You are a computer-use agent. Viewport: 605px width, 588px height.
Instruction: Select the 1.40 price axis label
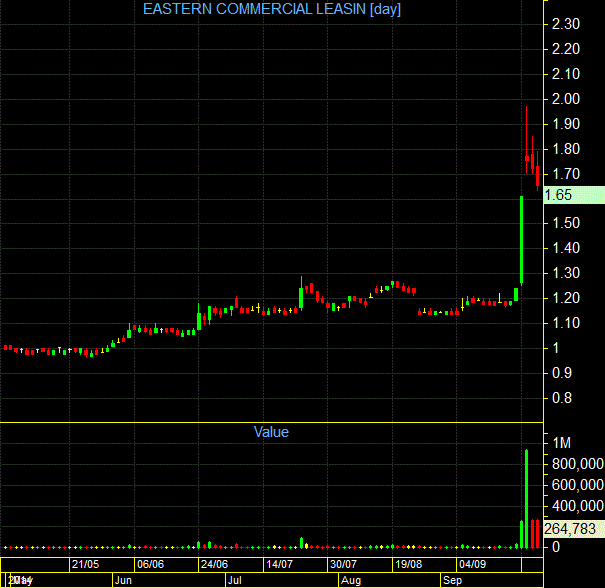(x=566, y=248)
